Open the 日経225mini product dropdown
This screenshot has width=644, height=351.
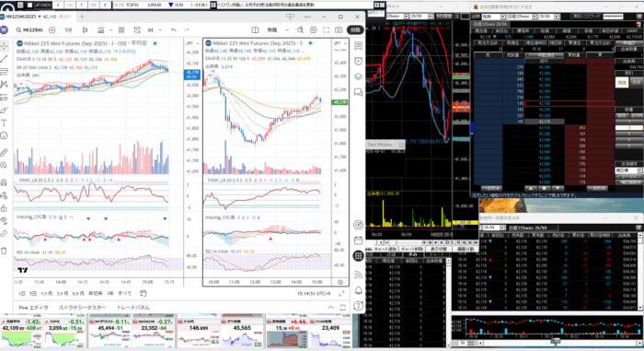click(522, 17)
